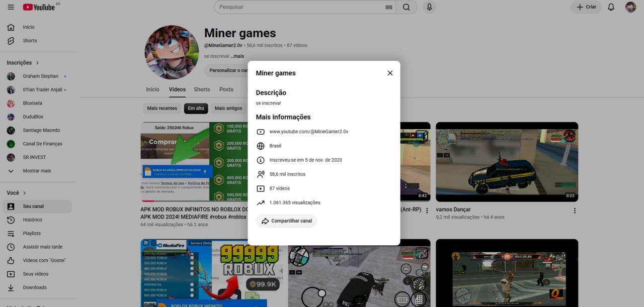
Task: Open the vamos Dançar video title
Action: coord(453,210)
